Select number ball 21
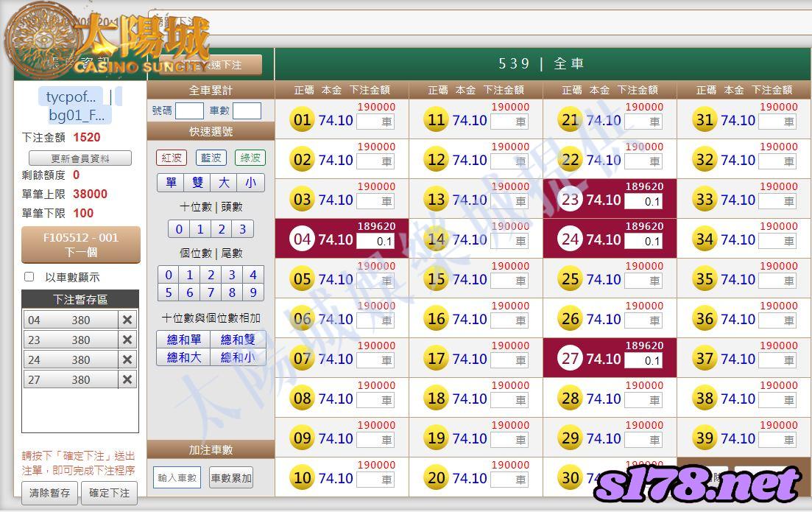812x512 pixels. click(570, 119)
